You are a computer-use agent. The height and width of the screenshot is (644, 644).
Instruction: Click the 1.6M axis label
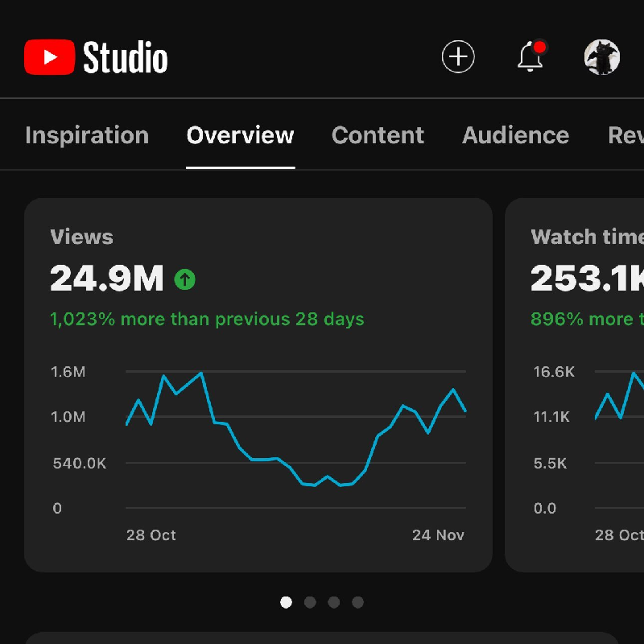pyautogui.click(x=68, y=372)
